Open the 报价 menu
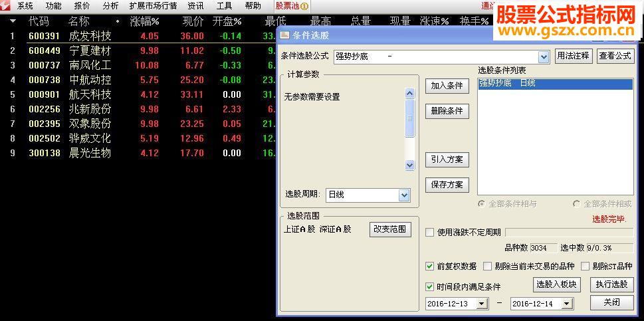This screenshot has height=321, width=644. pos(82,6)
